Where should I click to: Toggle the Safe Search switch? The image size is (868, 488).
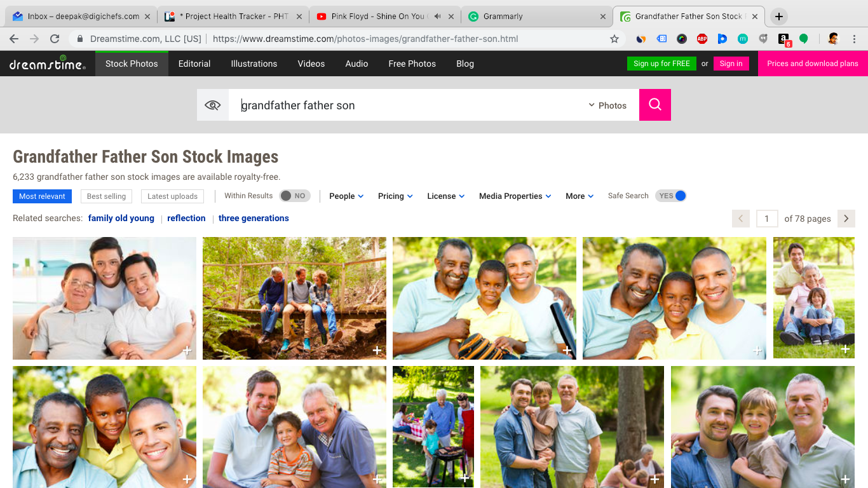[x=672, y=196]
